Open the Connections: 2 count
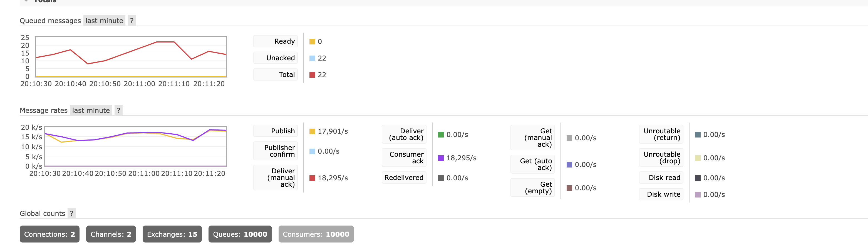This screenshot has height=250, width=868. tap(49, 234)
